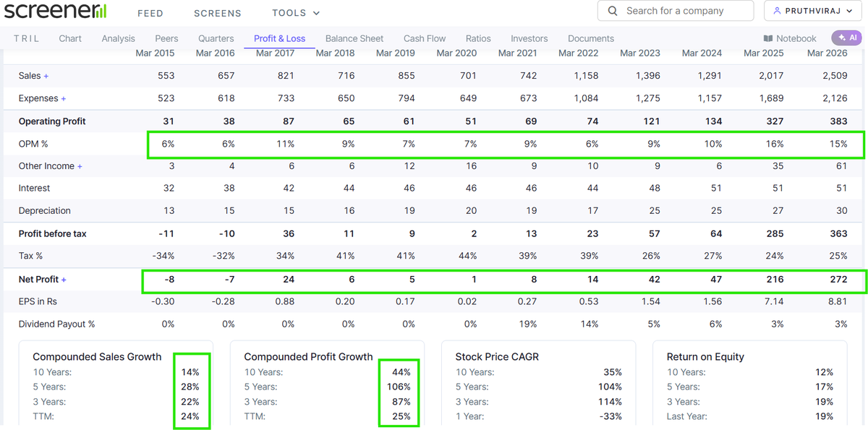
Task: Switch to the Ratios tab
Action: [x=478, y=38]
